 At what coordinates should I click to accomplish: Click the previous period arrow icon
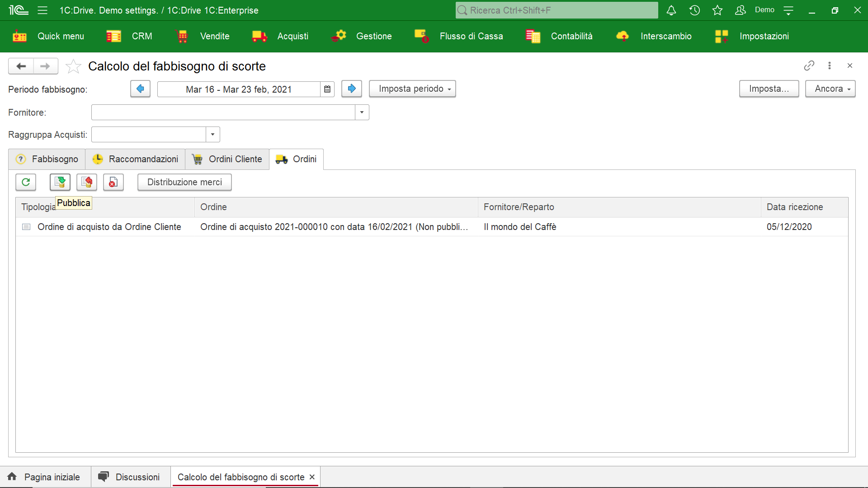141,88
